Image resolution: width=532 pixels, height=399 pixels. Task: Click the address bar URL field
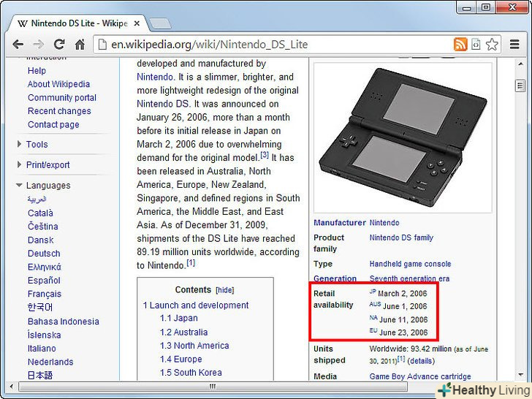(278, 45)
